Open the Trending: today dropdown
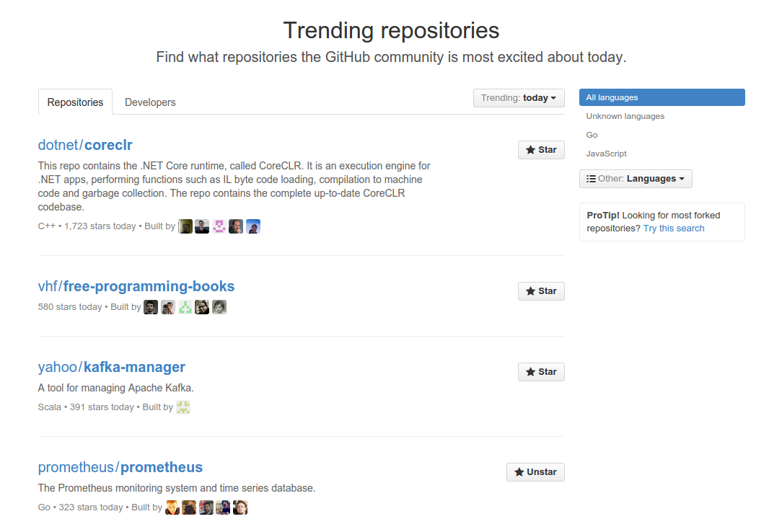 point(519,98)
